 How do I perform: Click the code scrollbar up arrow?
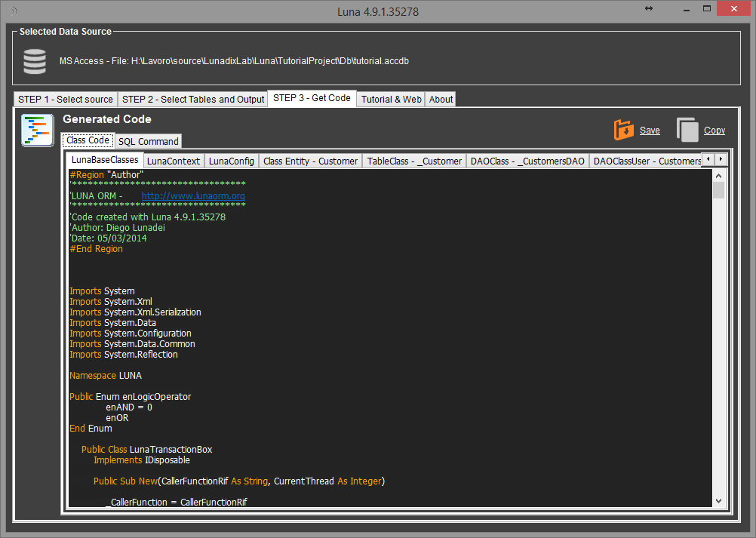click(718, 176)
